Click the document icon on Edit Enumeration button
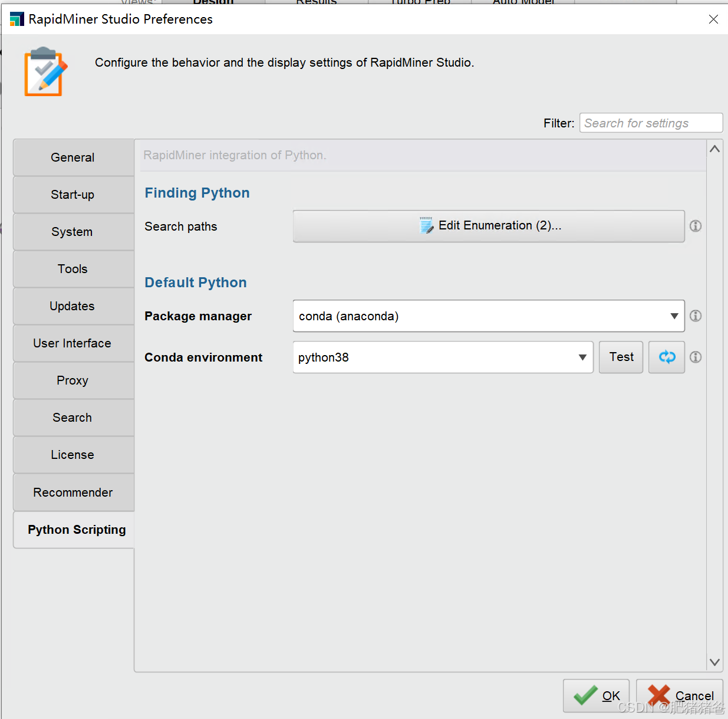Screen dimensions: 728x719 426,225
